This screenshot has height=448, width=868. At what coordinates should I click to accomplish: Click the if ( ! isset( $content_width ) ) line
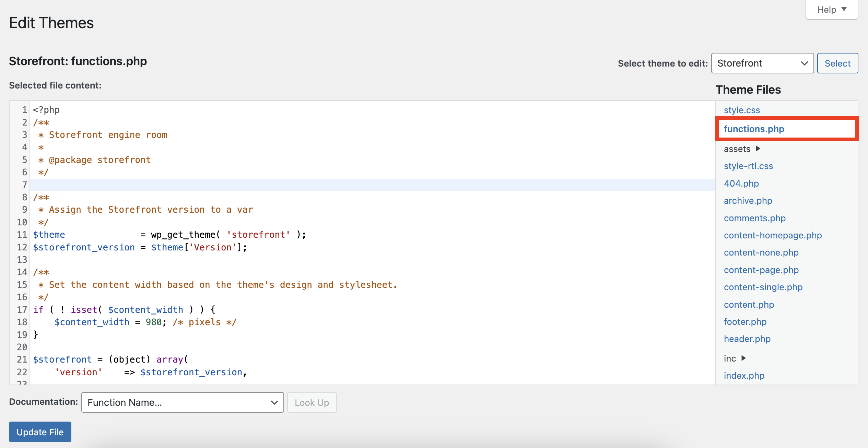point(124,310)
